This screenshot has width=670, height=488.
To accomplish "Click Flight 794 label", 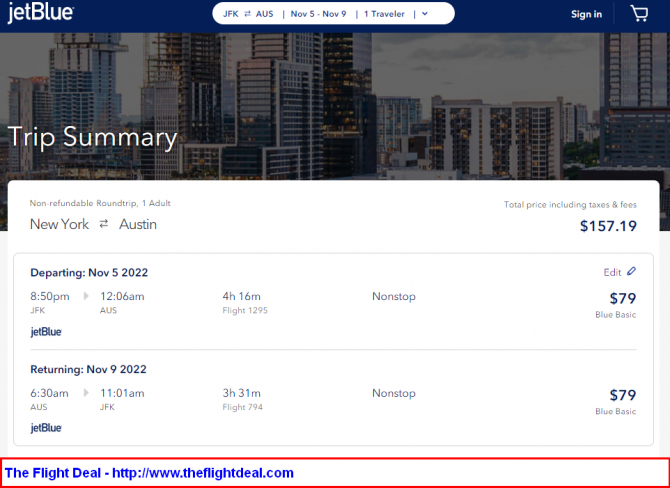I will pos(242,407).
